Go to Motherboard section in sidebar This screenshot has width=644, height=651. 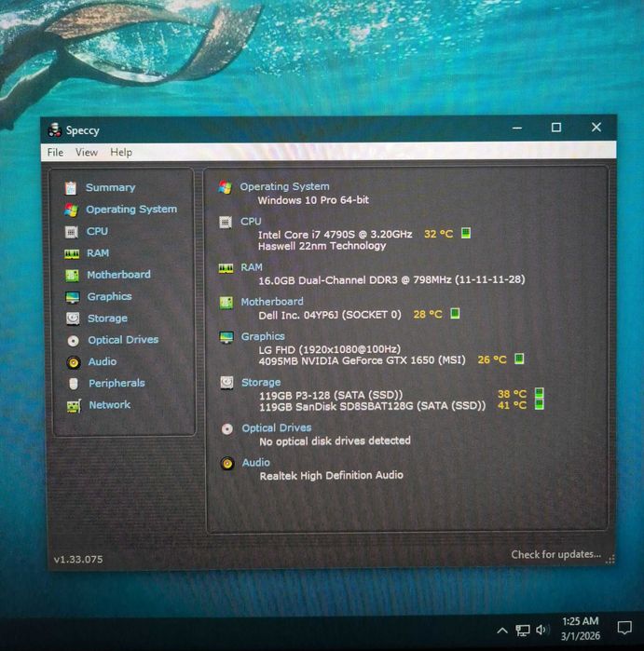point(119,275)
